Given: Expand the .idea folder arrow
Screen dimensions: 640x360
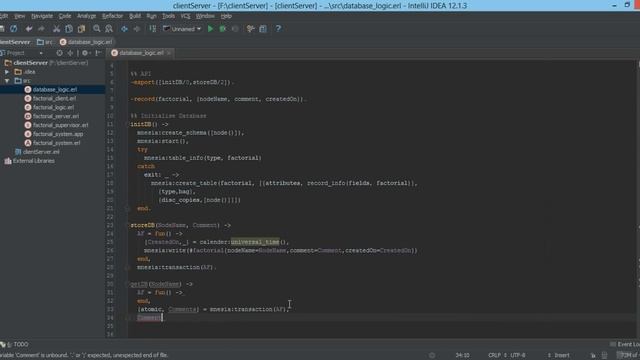Looking at the screenshot, I should [x=7, y=72].
